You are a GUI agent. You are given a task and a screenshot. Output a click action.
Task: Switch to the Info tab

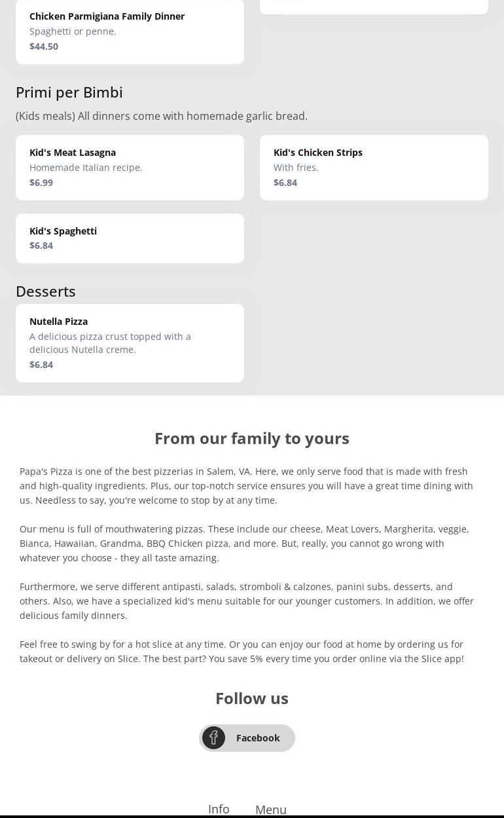pyautogui.click(x=219, y=809)
